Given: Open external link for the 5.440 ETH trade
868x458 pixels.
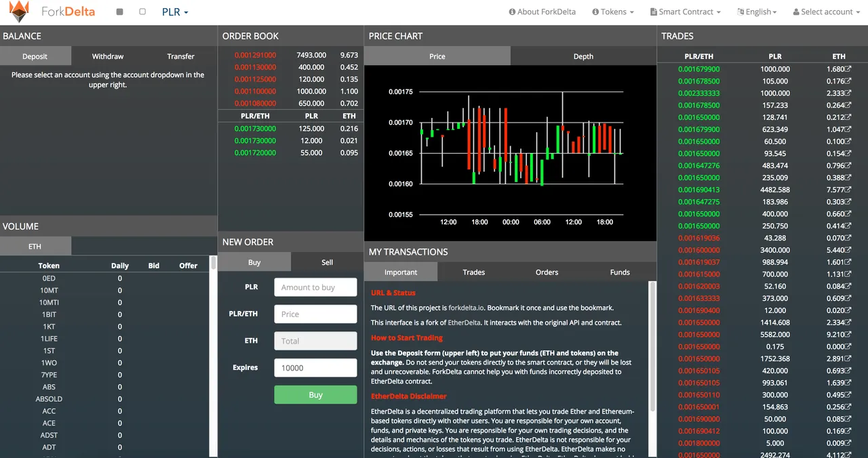Looking at the screenshot, I should [x=848, y=250].
